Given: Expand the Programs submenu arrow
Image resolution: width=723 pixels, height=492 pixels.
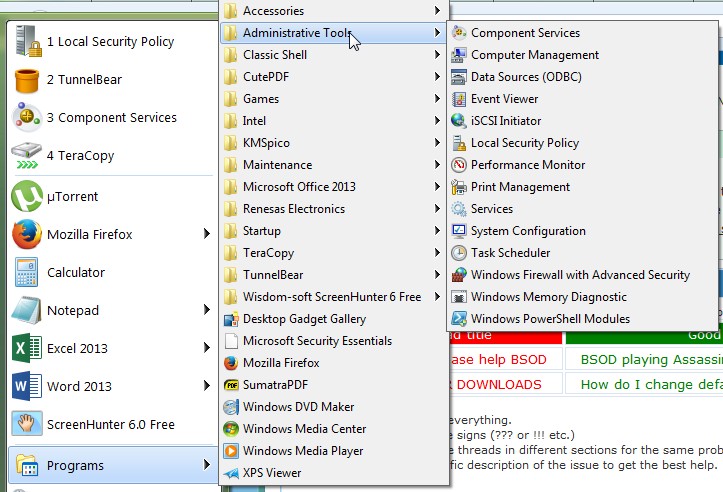Looking at the screenshot, I should 207,465.
